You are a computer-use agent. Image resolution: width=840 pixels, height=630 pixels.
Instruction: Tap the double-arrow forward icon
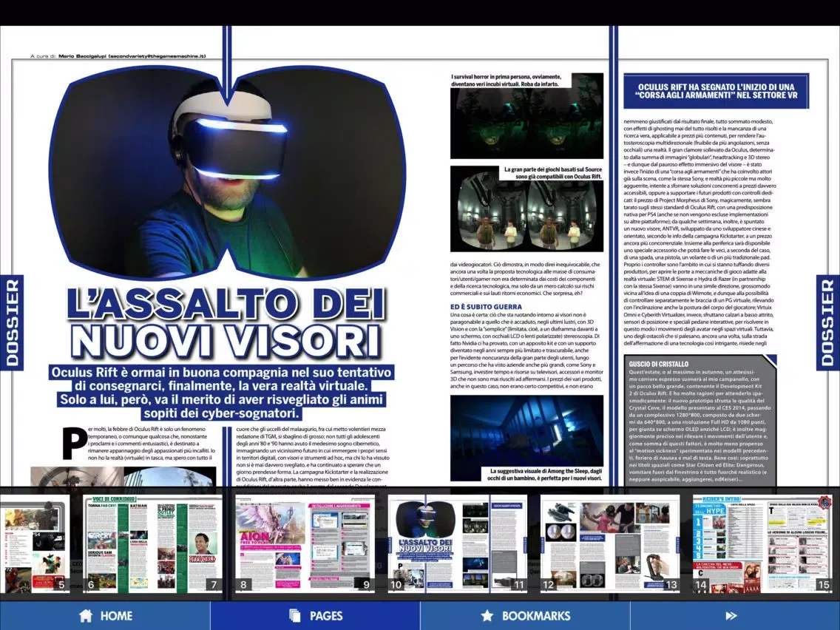coord(731,615)
